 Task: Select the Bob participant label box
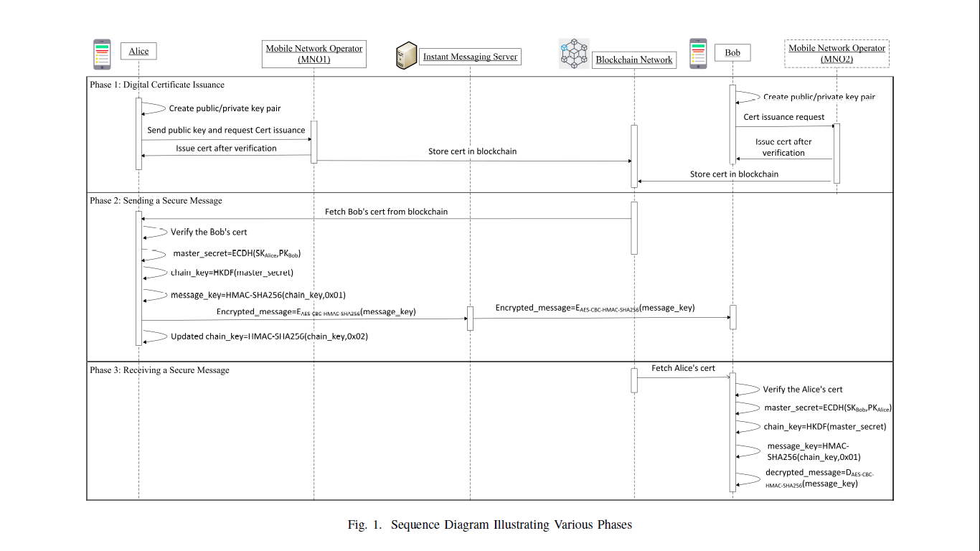pyautogui.click(x=732, y=52)
